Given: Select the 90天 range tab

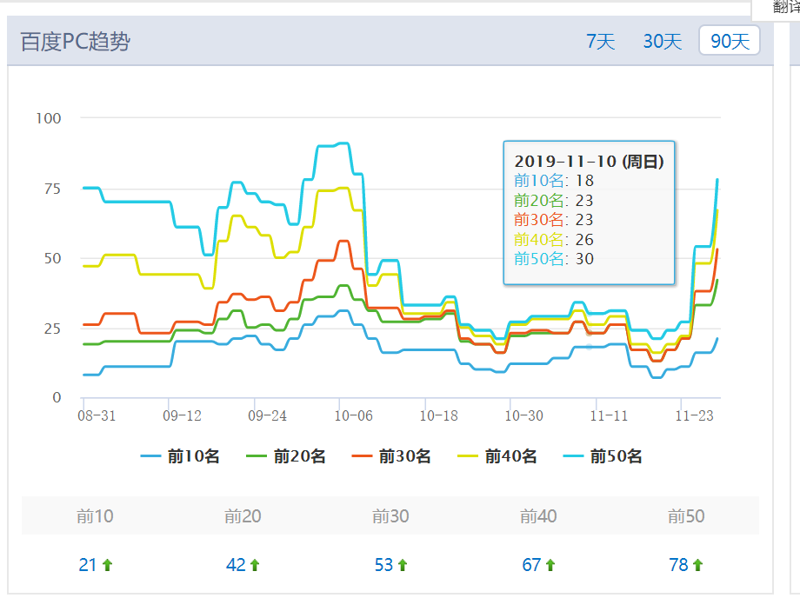Looking at the screenshot, I should pyautogui.click(x=730, y=41).
